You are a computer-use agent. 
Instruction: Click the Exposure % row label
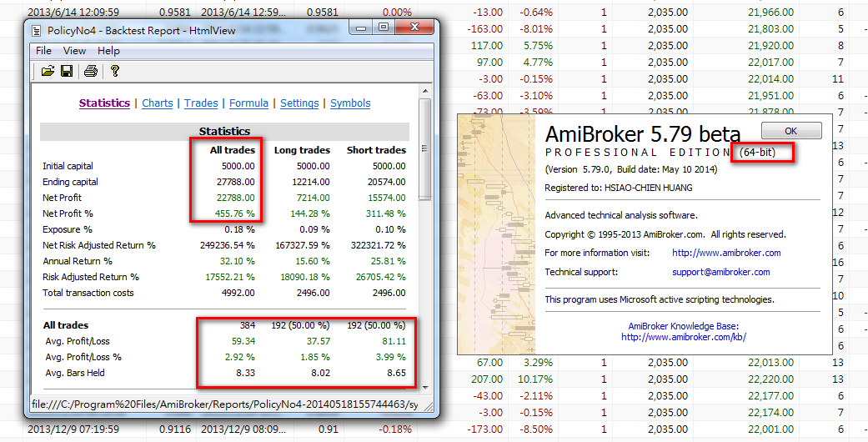pos(68,229)
